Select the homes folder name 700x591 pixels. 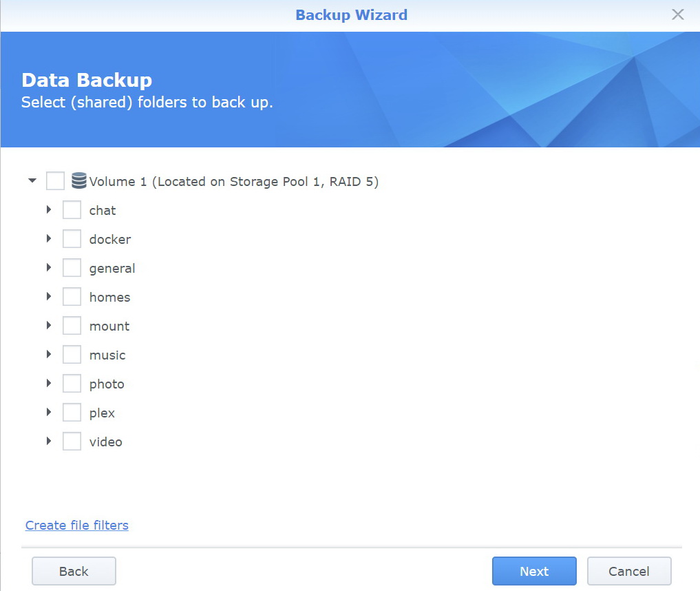110,297
